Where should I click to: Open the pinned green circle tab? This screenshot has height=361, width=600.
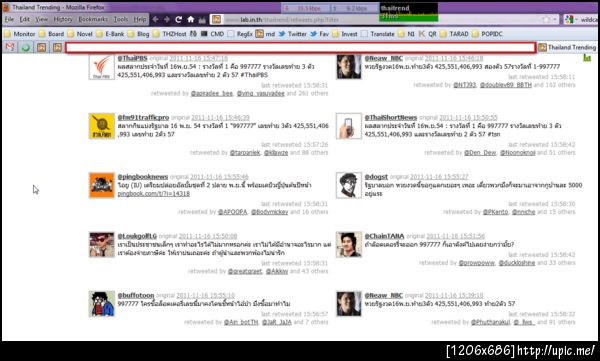click(26, 47)
